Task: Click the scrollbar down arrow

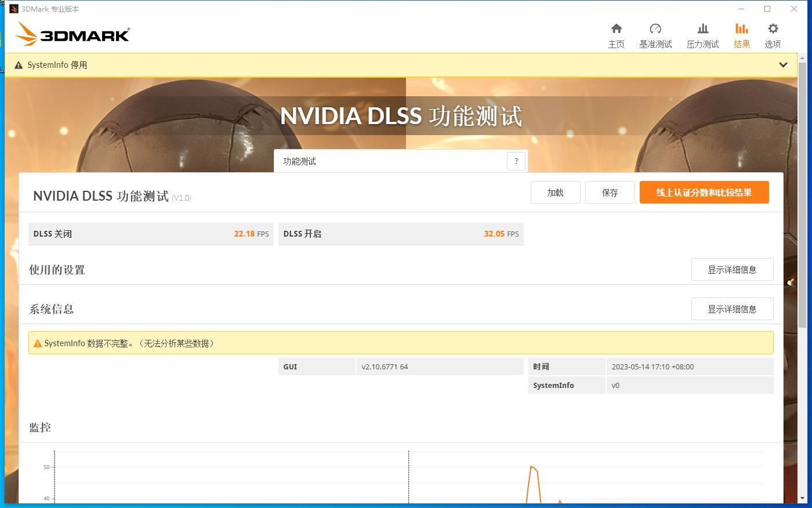Action: tap(803, 498)
